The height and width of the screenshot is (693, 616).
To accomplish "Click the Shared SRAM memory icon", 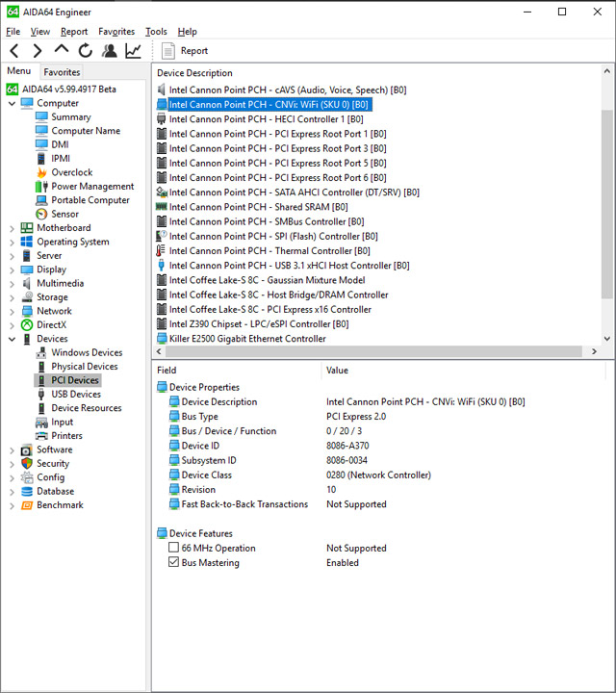I will [x=162, y=206].
